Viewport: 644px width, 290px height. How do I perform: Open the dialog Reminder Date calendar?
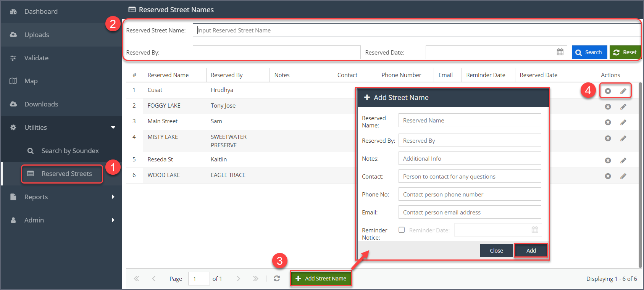535,230
